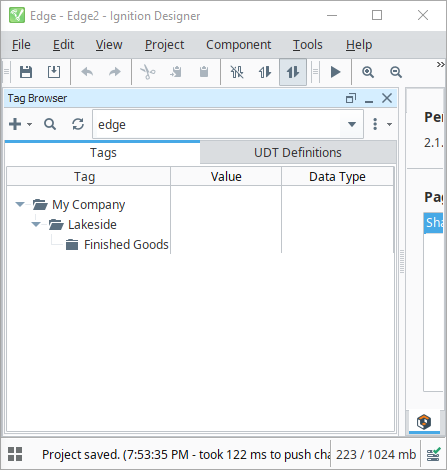Open the Component menu
447x470 pixels.
point(238,45)
